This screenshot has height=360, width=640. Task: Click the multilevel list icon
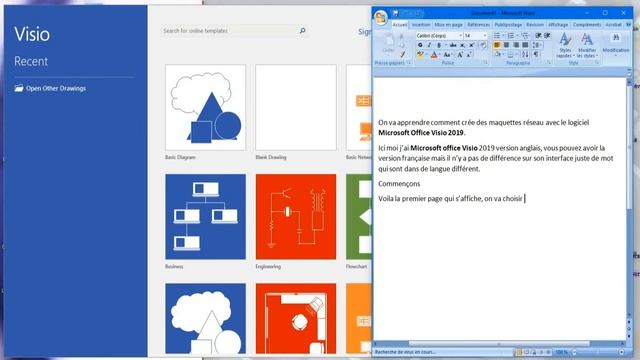pos(524,36)
